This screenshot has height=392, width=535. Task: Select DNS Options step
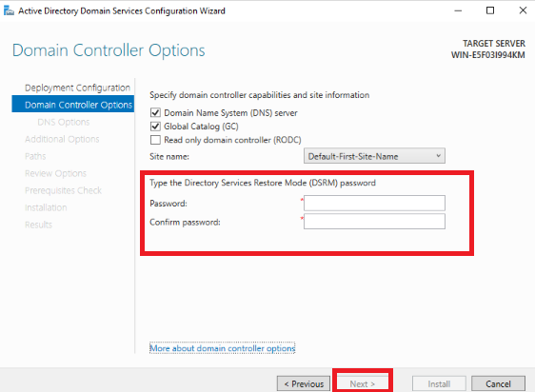(64, 122)
